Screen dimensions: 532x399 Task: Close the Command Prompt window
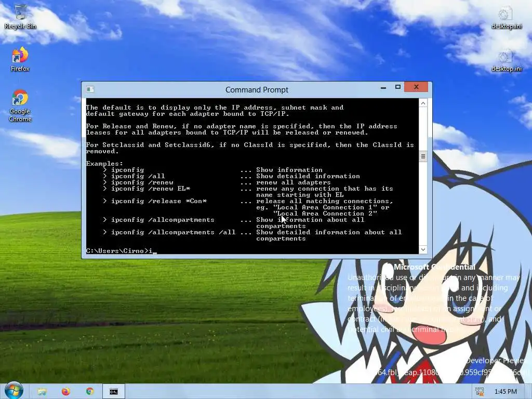point(416,87)
